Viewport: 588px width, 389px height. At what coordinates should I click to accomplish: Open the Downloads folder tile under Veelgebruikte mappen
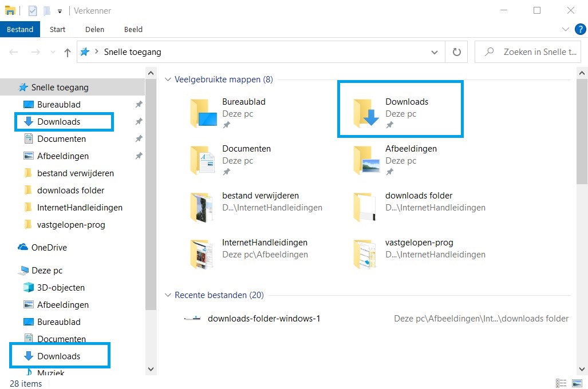tap(401, 108)
